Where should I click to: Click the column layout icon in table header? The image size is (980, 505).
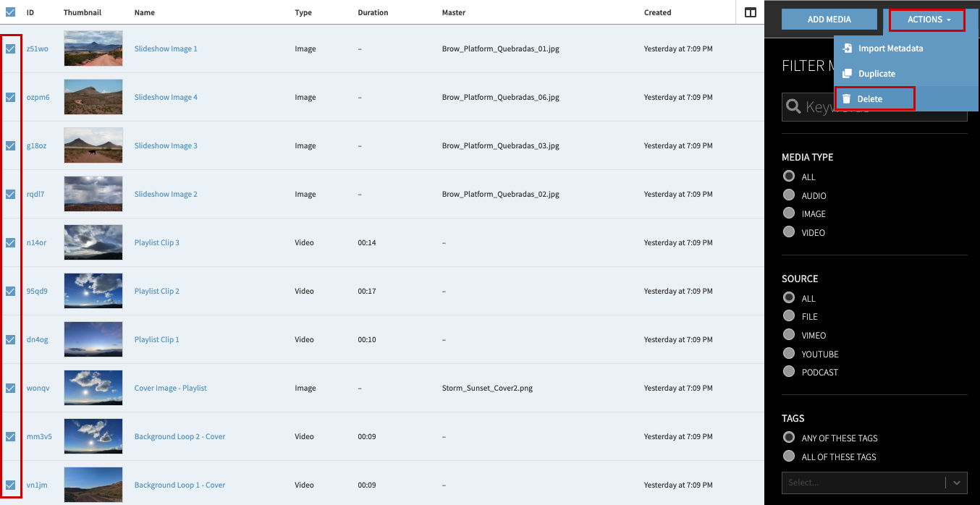point(750,12)
